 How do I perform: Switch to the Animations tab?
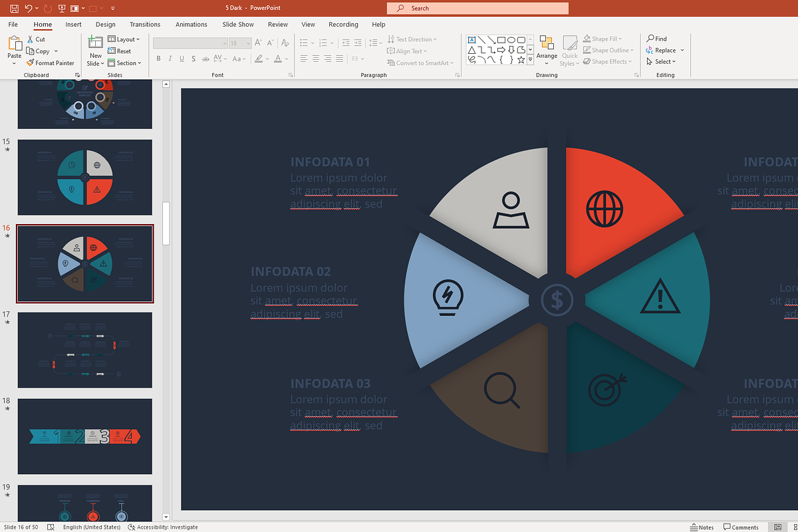click(192, 25)
